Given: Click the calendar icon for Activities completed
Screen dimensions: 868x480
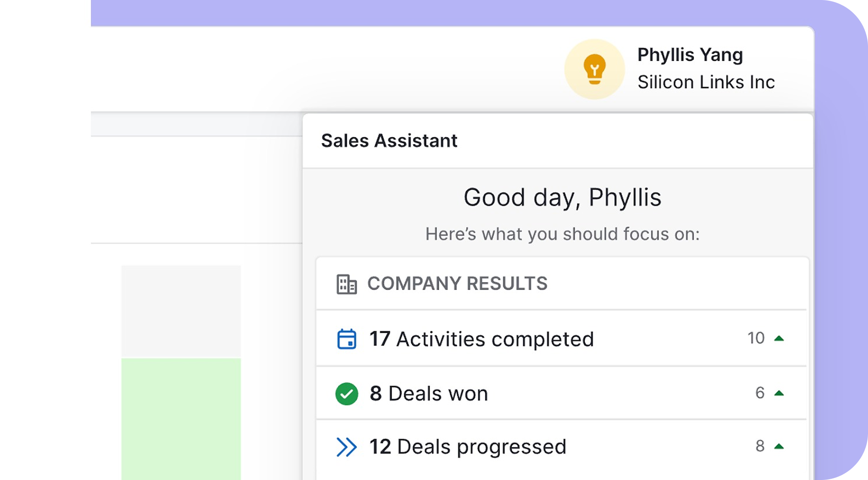Looking at the screenshot, I should (x=346, y=339).
